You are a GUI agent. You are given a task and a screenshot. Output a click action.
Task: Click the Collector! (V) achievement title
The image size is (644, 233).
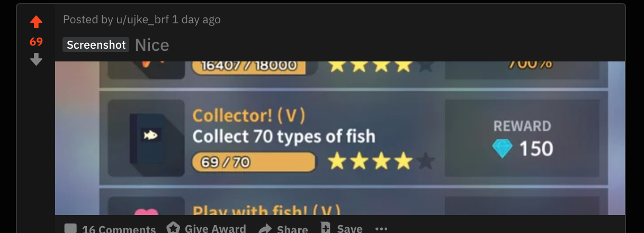[248, 115]
